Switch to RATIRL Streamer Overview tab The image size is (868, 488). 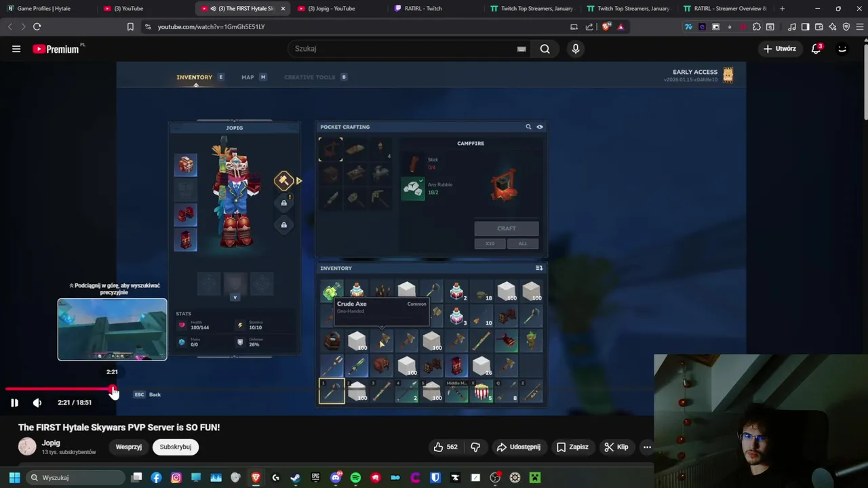[726, 9]
